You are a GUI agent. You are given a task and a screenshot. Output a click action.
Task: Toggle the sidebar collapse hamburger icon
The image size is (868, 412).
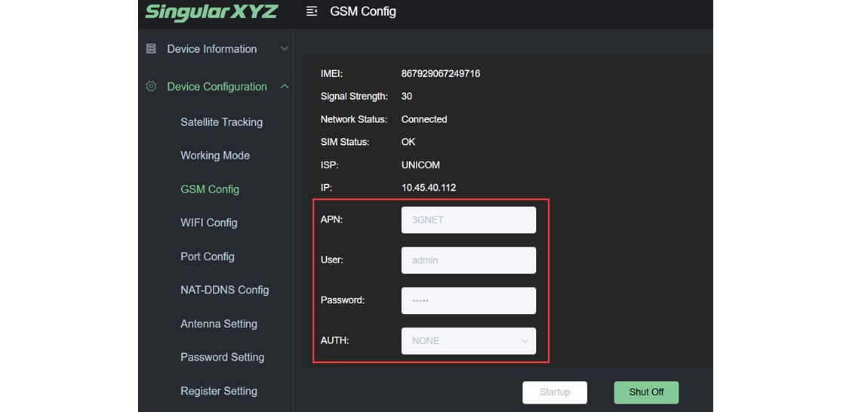pos(312,12)
